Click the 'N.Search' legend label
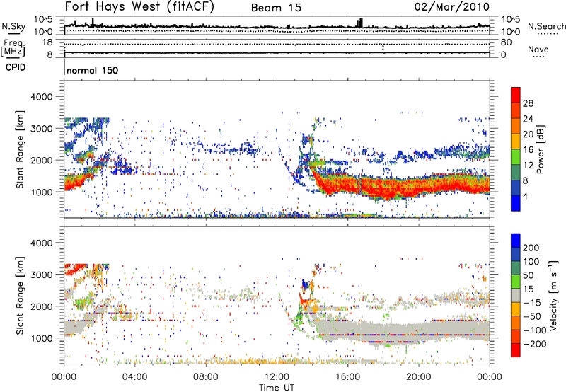Image resolution: width=566 pixels, height=392 pixels. [546, 26]
